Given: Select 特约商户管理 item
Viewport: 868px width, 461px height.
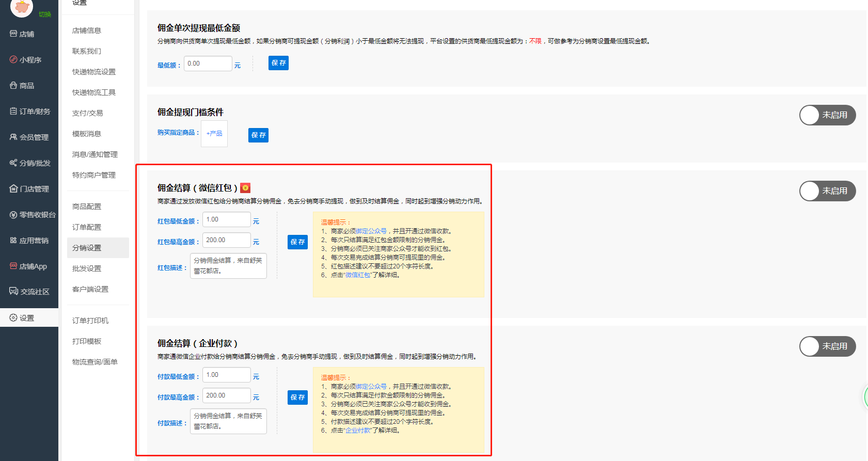Looking at the screenshot, I should pos(94,175).
